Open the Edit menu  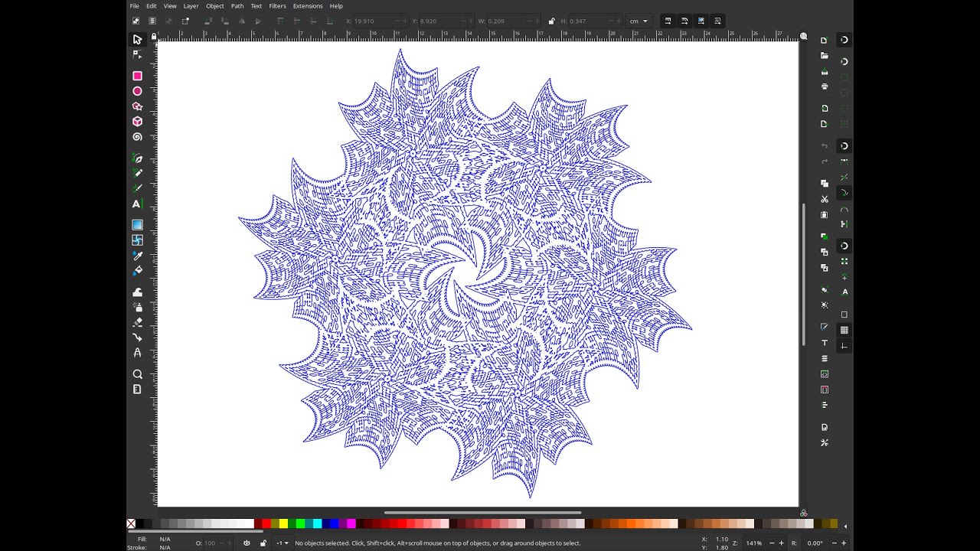pos(151,6)
